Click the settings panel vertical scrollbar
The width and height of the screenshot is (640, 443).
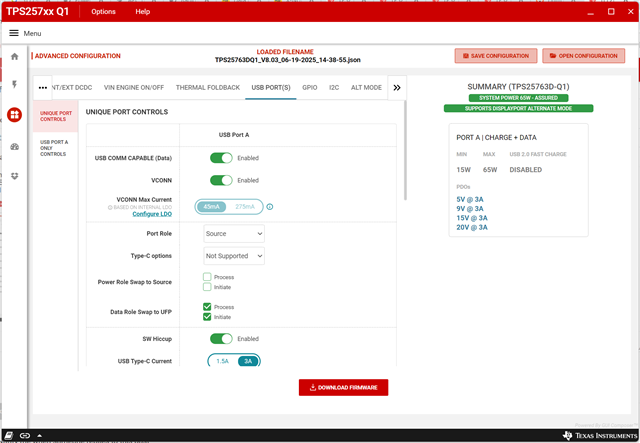click(405, 150)
